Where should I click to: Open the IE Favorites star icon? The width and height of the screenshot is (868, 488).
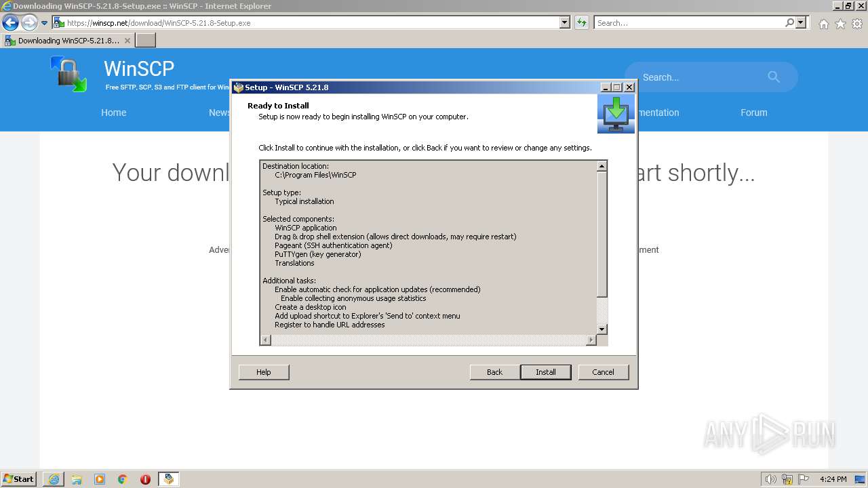(x=840, y=24)
